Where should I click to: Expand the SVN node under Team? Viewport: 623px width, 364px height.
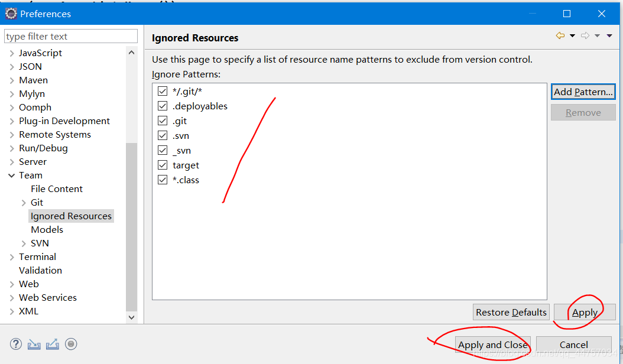click(x=24, y=243)
